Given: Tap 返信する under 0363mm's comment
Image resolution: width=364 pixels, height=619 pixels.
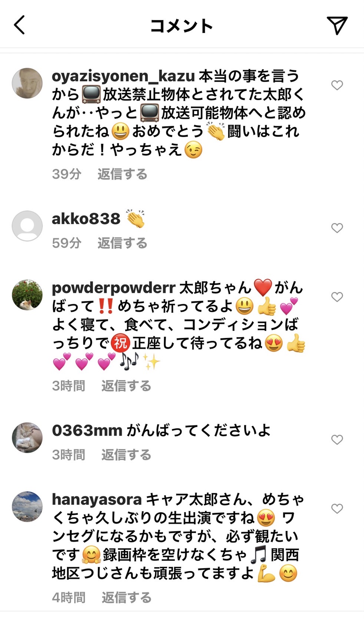Looking at the screenshot, I should click(x=126, y=455).
